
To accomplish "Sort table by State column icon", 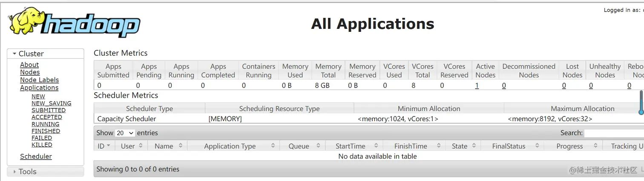I will pyautogui.click(x=473, y=146).
